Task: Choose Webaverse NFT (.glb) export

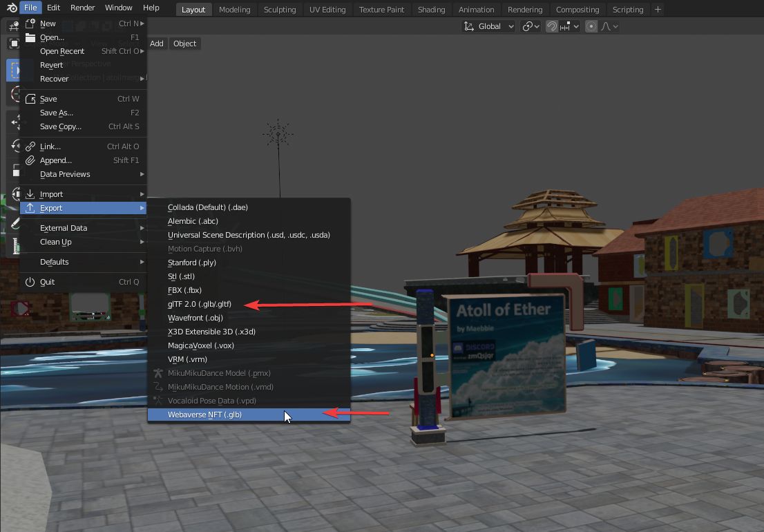Action: [x=204, y=415]
